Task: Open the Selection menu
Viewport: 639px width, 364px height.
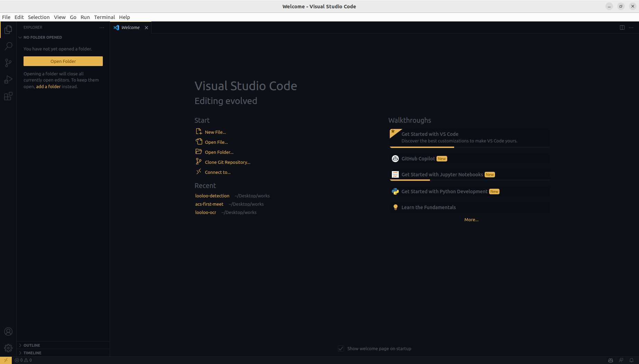Action: click(39, 17)
